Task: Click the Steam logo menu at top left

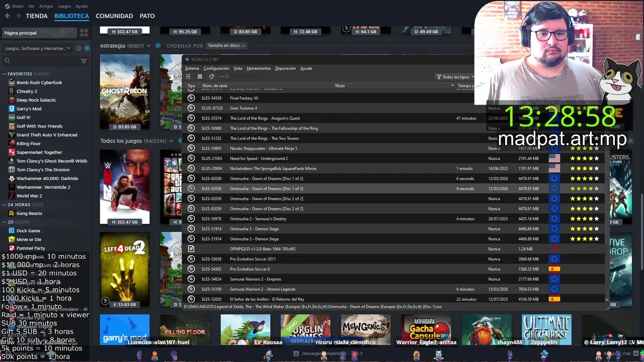Action: tap(14, 6)
